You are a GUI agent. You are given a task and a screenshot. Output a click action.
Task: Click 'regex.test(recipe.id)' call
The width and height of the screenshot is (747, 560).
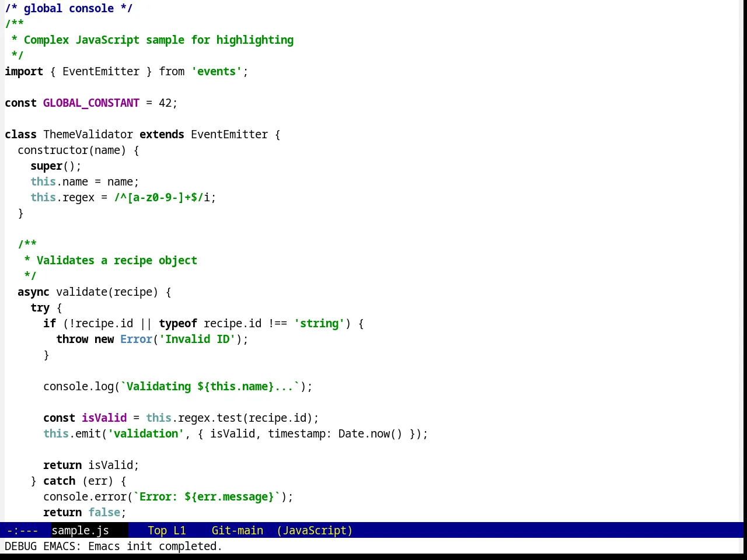pyautogui.click(x=245, y=418)
